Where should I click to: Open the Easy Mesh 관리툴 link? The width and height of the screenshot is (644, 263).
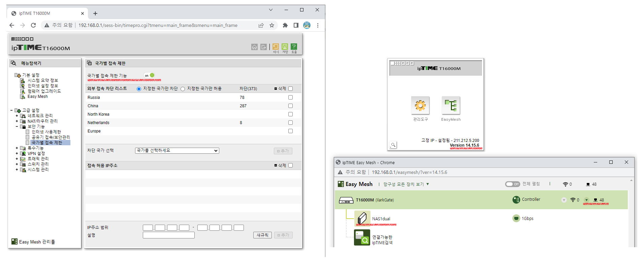point(33,242)
